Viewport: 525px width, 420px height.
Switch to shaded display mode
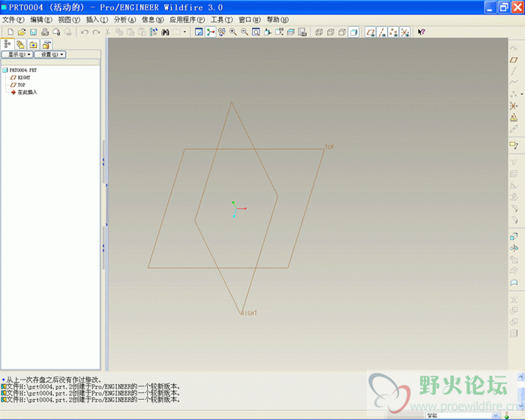tap(353, 32)
